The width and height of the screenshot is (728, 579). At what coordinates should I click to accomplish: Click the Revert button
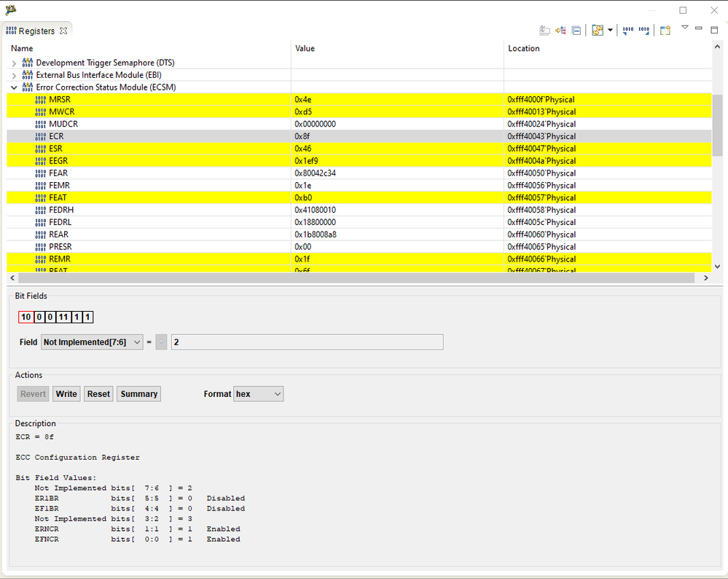pyautogui.click(x=33, y=394)
